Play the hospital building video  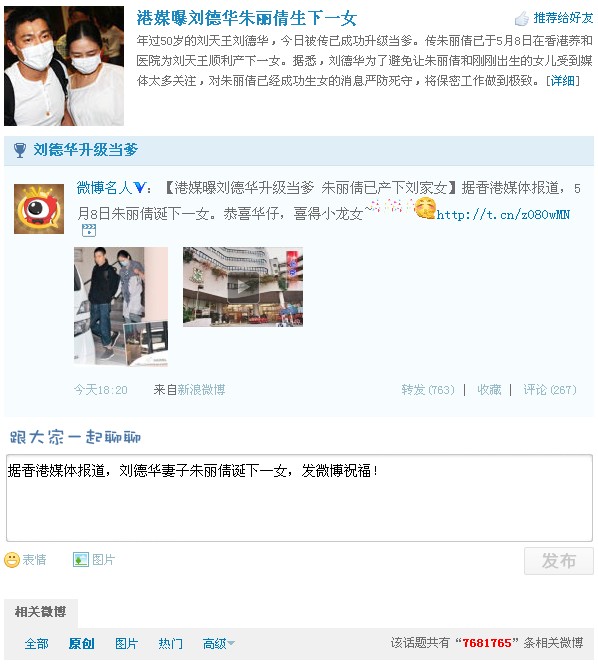point(243,287)
